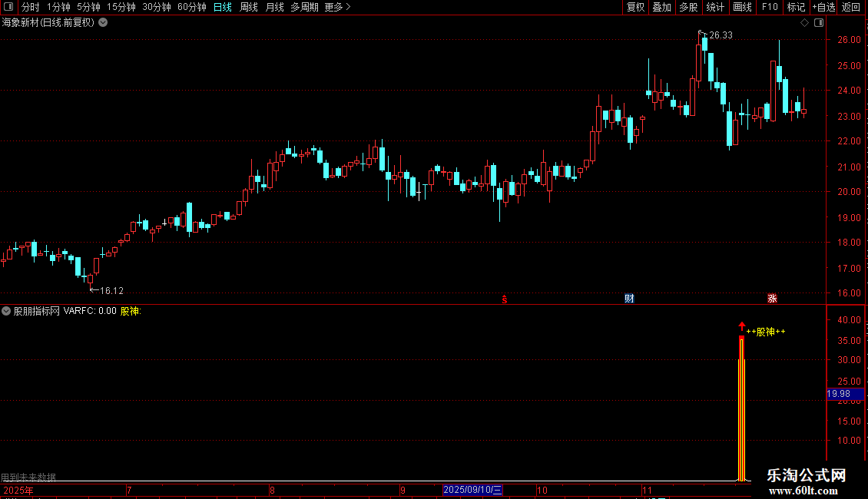Click the 26.00 price axis label

(x=849, y=40)
